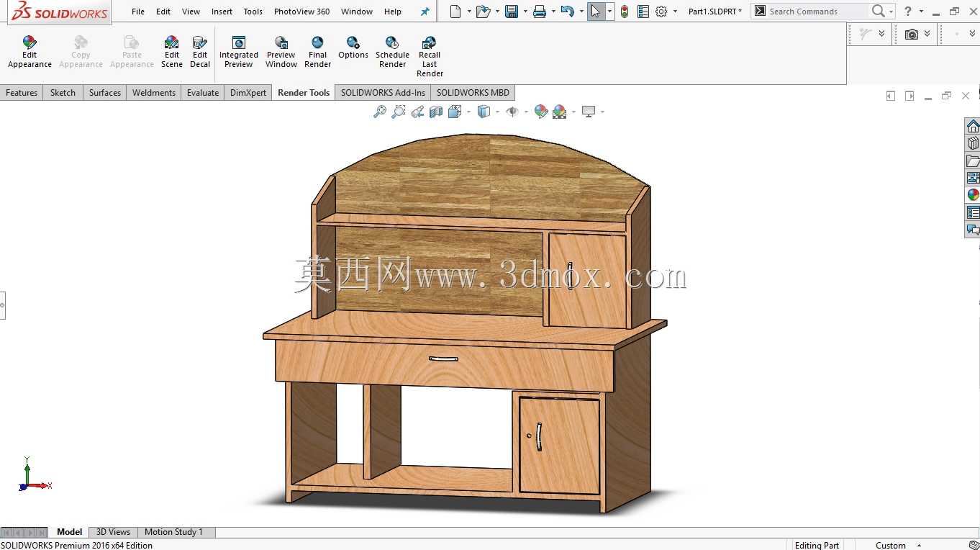Click the camera toolbar expand chevron

point(927,34)
